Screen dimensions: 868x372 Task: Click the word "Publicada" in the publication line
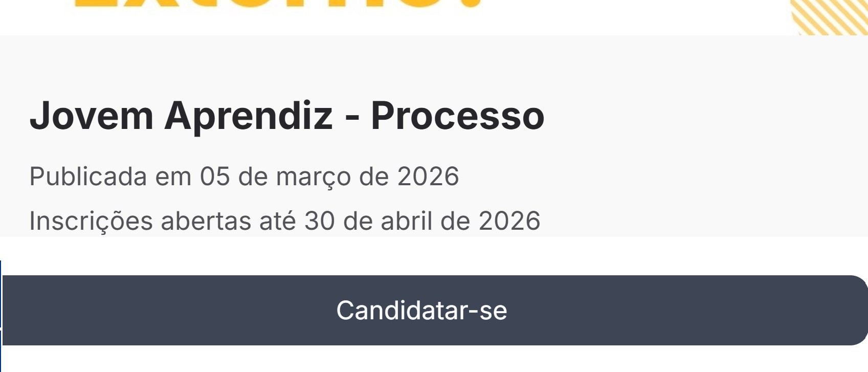88,177
